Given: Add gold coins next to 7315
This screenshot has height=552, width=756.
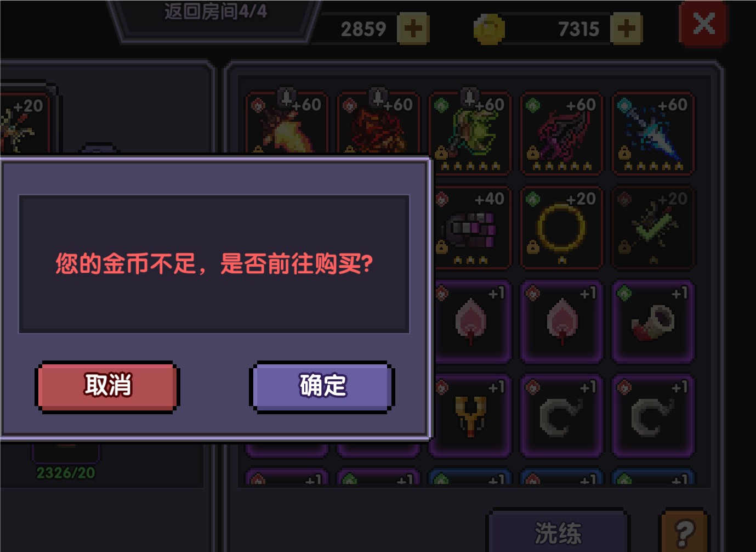Looking at the screenshot, I should 627,29.
